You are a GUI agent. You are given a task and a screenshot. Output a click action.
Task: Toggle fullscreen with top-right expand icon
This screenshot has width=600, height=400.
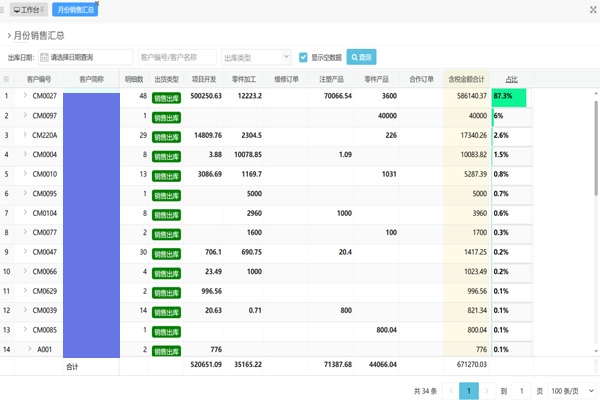point(593,10)
